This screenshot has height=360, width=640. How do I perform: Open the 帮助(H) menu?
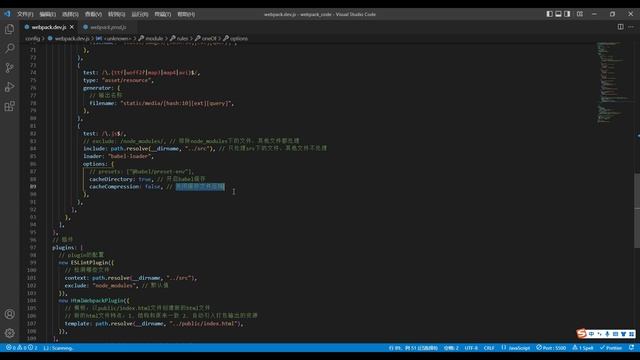pyautogui.click(x=186, y=14)
